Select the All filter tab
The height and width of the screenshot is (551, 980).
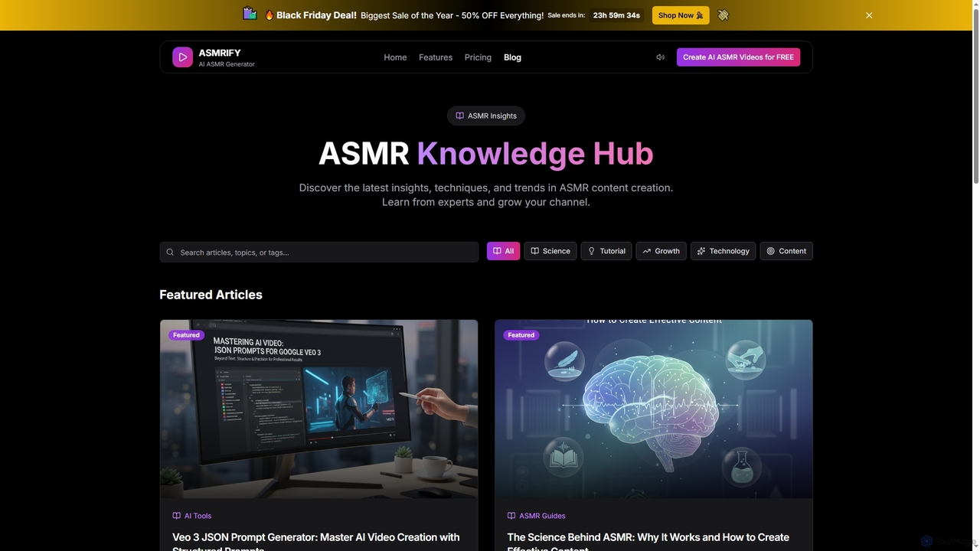tap(503, 251)
